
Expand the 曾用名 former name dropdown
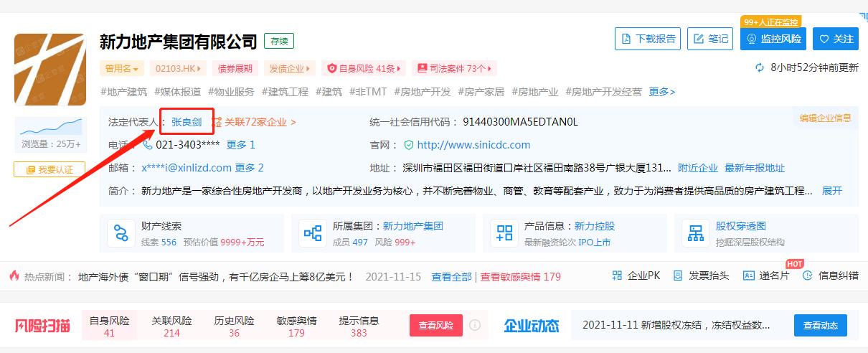click(x=122, y=69)
